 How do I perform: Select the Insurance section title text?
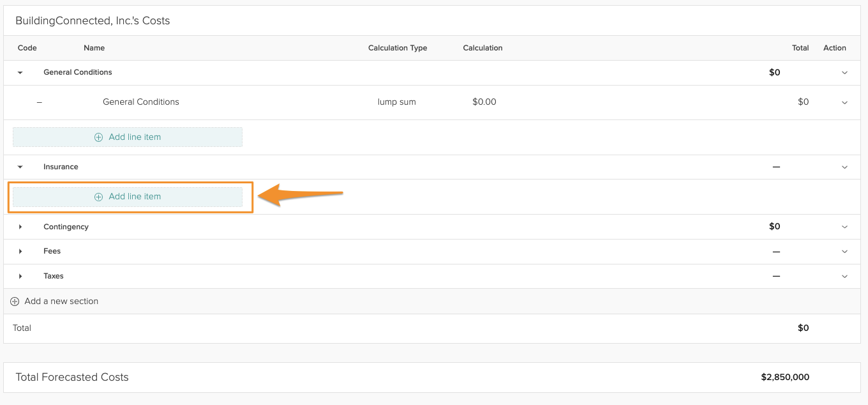tap(61, 167)
